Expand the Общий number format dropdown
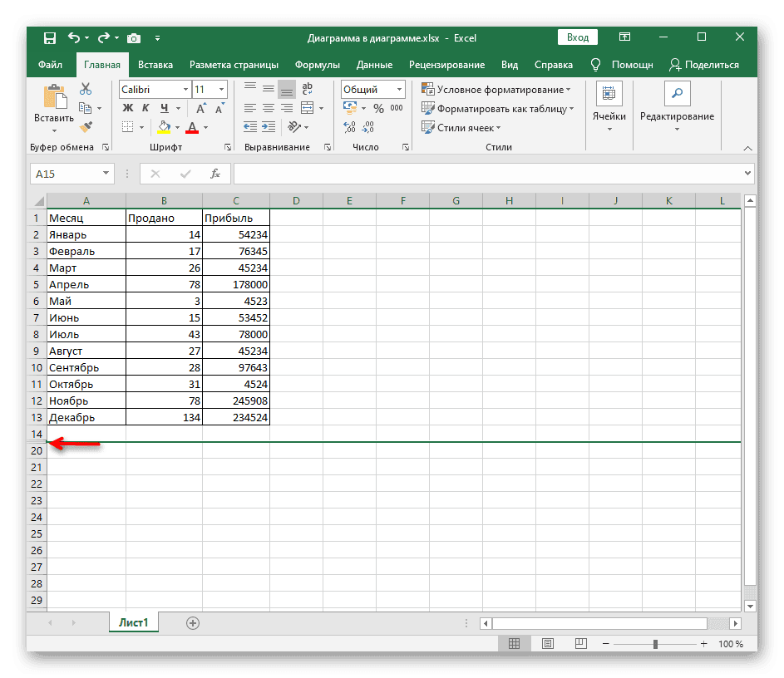The width and height of the screenshot is (784, 678). (x=400, y=89)
